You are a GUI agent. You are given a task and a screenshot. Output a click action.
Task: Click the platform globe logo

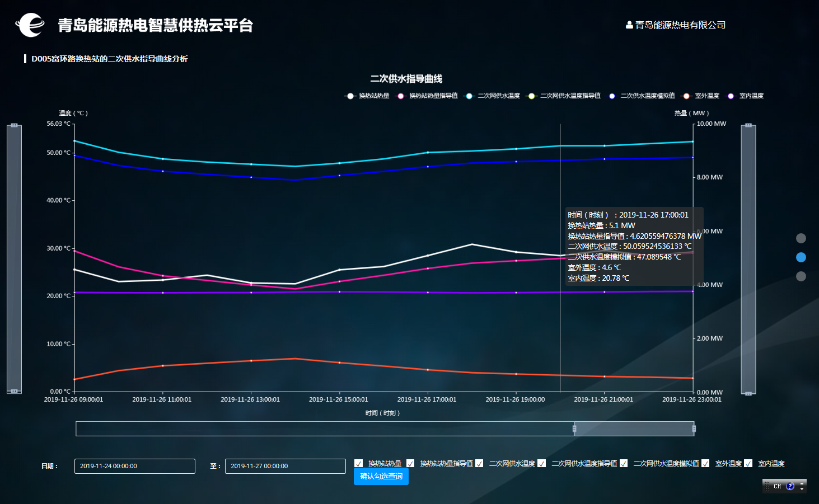(30, 25)
